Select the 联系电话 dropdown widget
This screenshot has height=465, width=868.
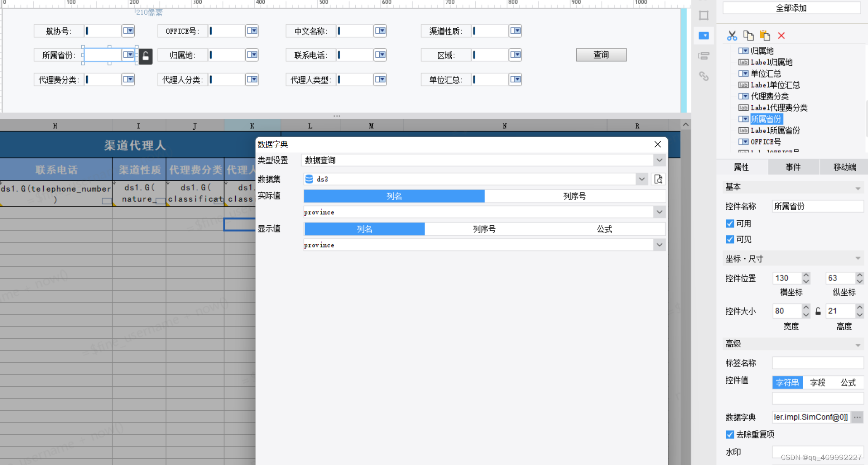click(362, 55)
